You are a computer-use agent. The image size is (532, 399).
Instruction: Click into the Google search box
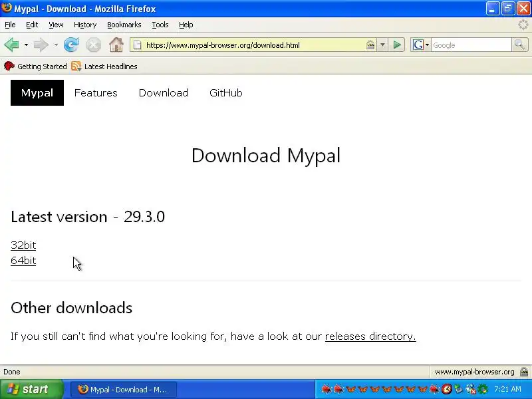[x=471, y=45]
